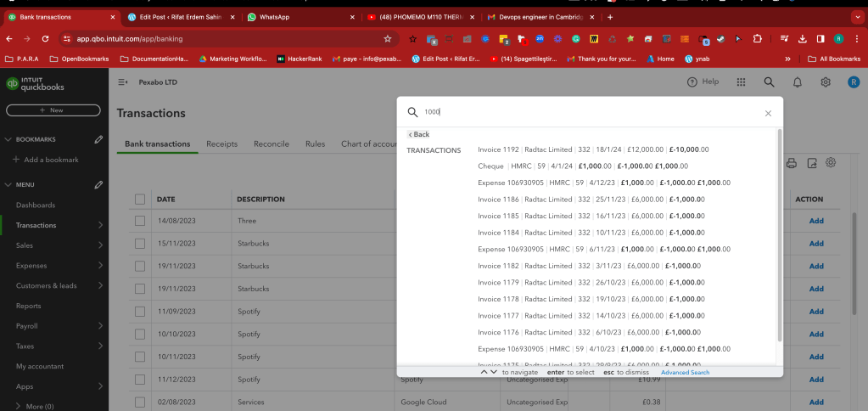Click the export icon above the table
This screenshot has width=868, height=411.
point(811,163)
